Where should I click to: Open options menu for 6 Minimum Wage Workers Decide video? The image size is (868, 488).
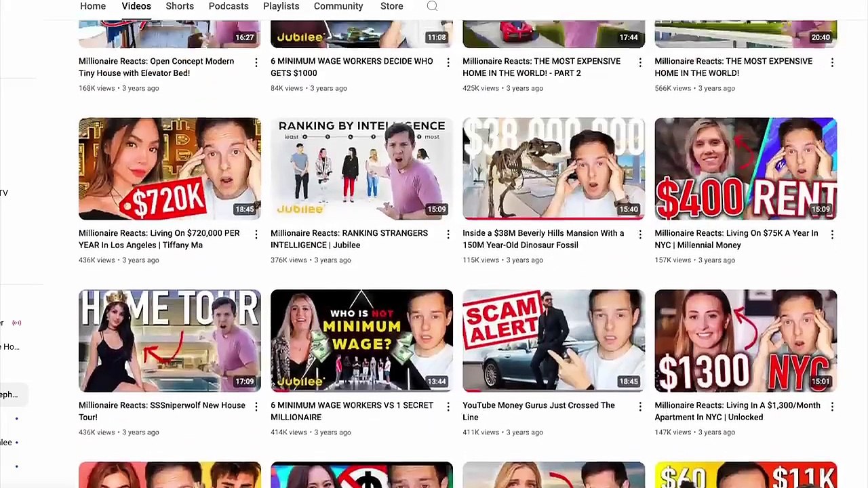448,62
